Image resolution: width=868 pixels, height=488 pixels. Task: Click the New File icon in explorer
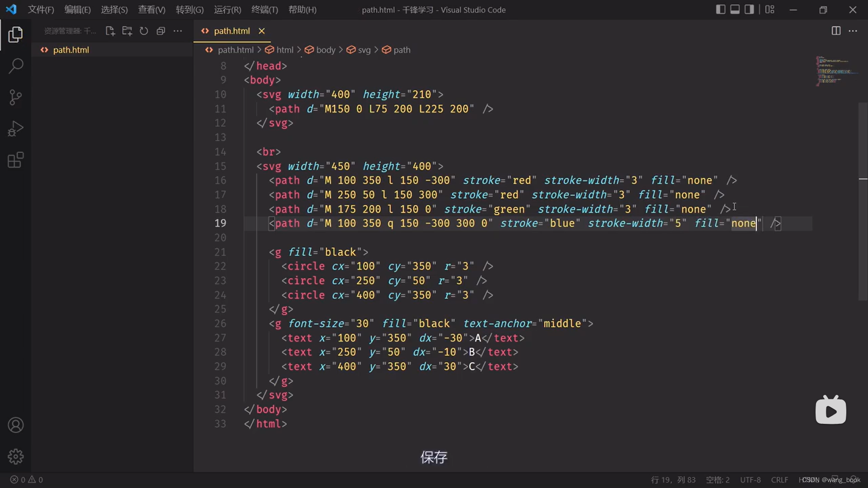(x=110, y=31)
